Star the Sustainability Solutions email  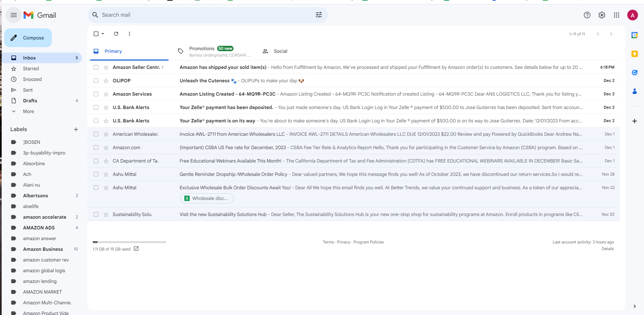pos(106,214)
